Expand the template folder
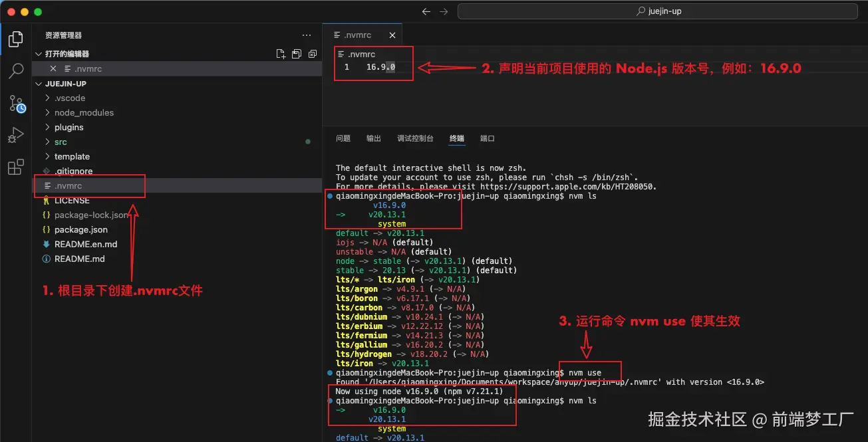The image size is (868, 442). [177, 156]
